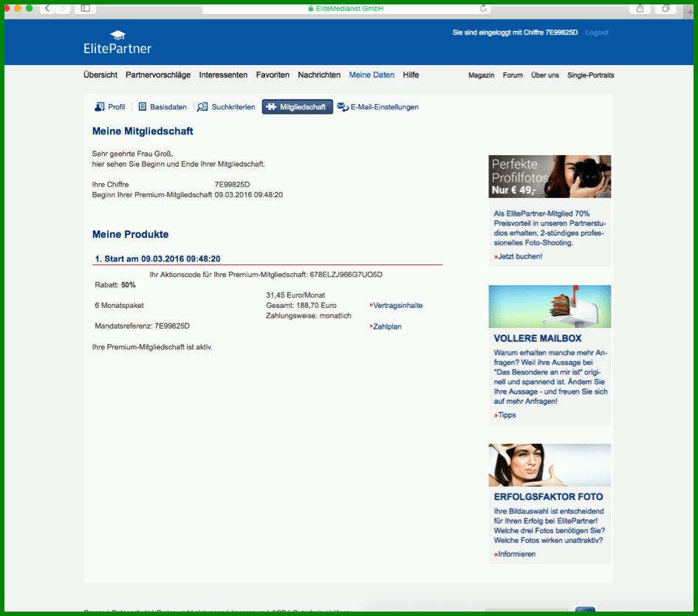This screenshot has height=616, width=698.
Task: Click the Suchkriterien magnifier icon
Action: (202, 107)
